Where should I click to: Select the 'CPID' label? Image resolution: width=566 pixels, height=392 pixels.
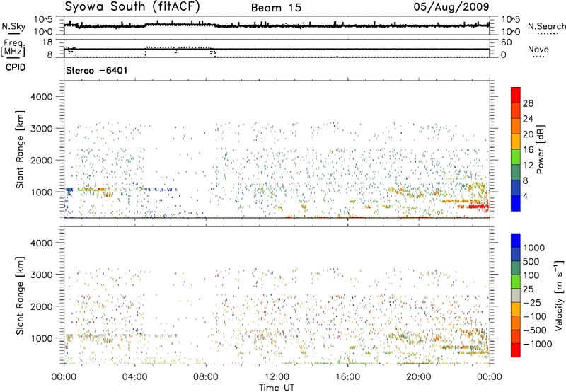pos(16,67)
